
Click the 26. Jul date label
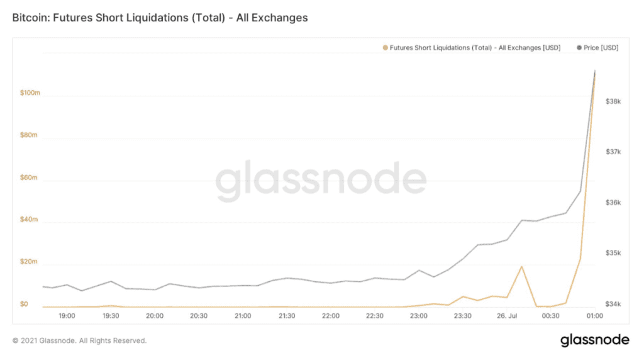pyautogui.click(x=507, y=316)
